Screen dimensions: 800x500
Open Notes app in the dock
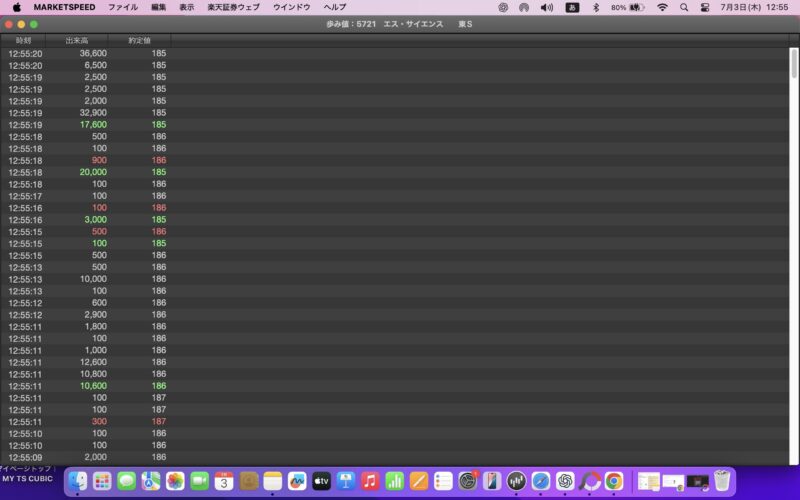(272, 481)
